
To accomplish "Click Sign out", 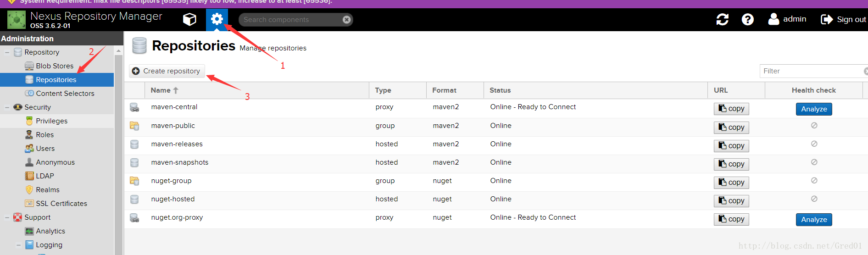I will [x=843, y=19].
